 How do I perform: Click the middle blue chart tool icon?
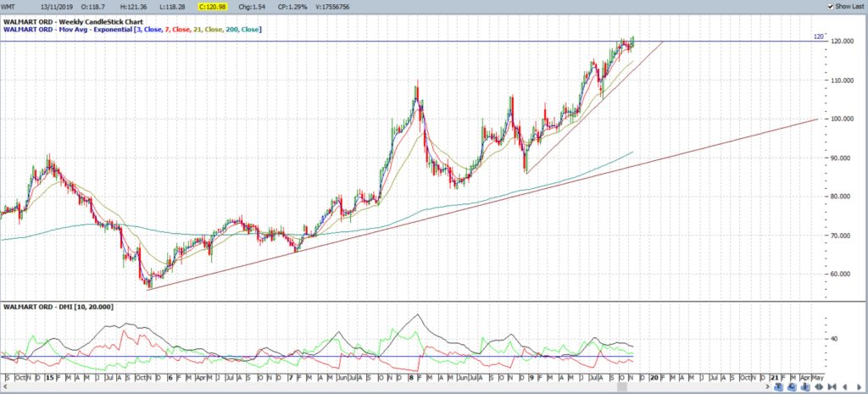(x=792, y=387)
